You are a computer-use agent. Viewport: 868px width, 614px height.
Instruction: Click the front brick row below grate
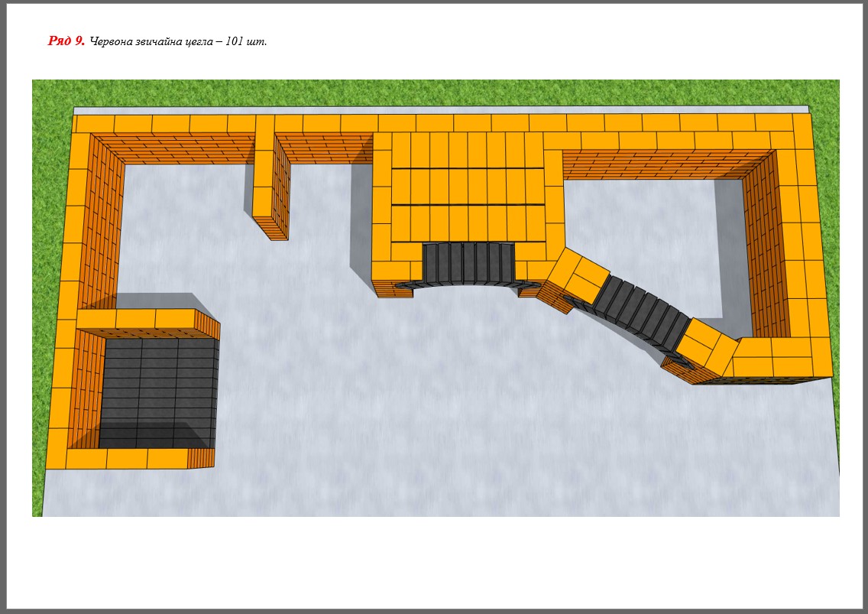[126, 459]
